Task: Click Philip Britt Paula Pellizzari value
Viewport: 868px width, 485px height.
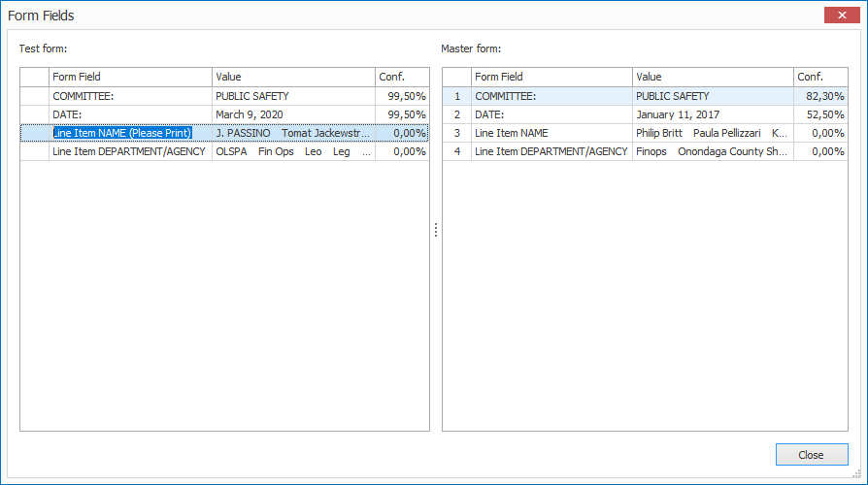Action: point(713,133)
